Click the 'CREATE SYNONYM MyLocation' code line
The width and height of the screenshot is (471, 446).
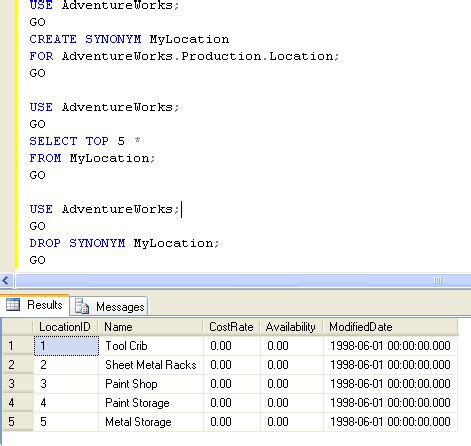click(129, 39)
